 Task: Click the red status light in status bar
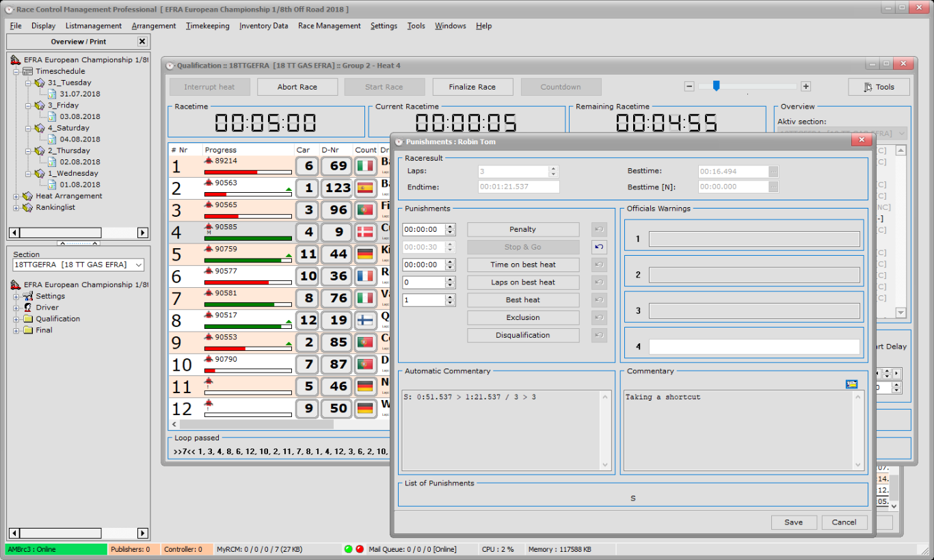point(360,549)
